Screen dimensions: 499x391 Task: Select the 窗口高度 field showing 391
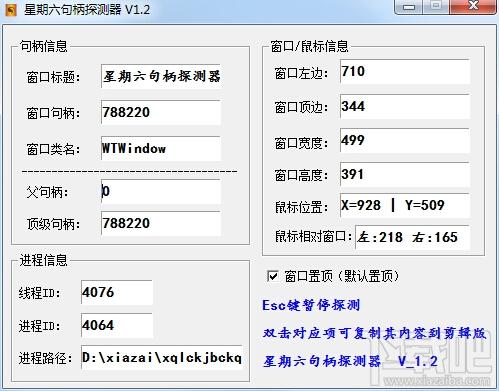coord(405,174)
